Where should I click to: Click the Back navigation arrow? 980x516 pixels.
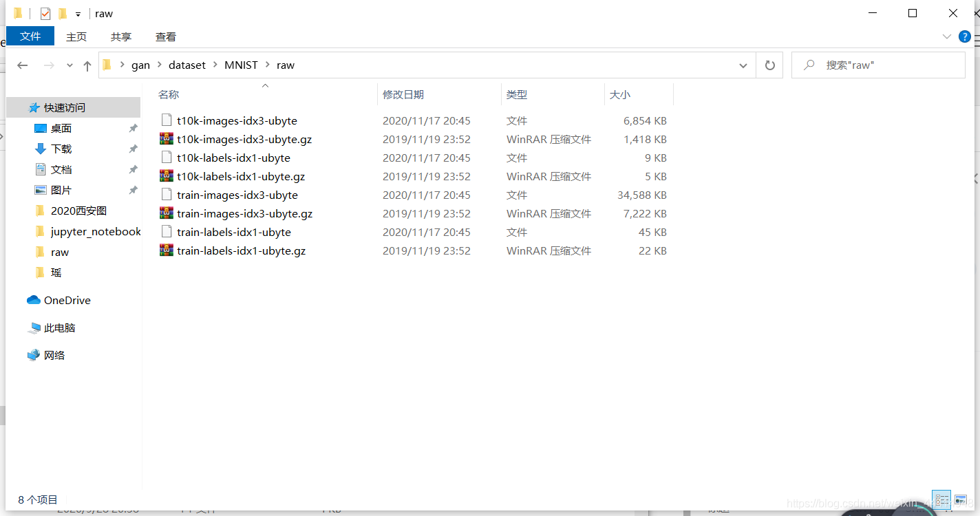point(22,65)
